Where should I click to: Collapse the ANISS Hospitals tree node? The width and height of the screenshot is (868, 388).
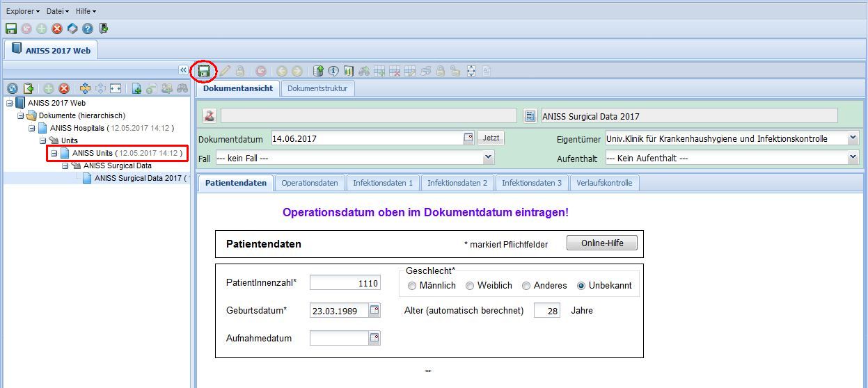32,128
